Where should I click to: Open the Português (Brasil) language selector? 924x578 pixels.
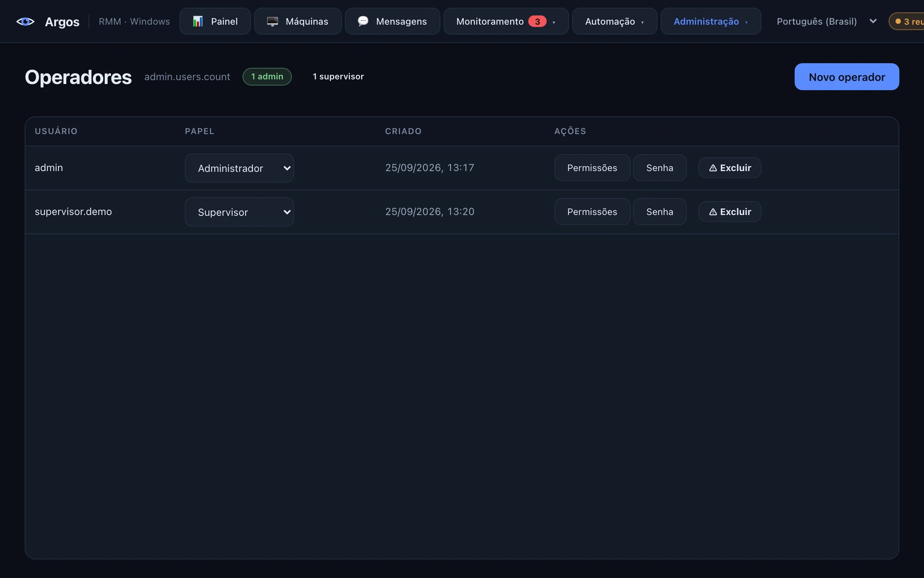[826, 22]
